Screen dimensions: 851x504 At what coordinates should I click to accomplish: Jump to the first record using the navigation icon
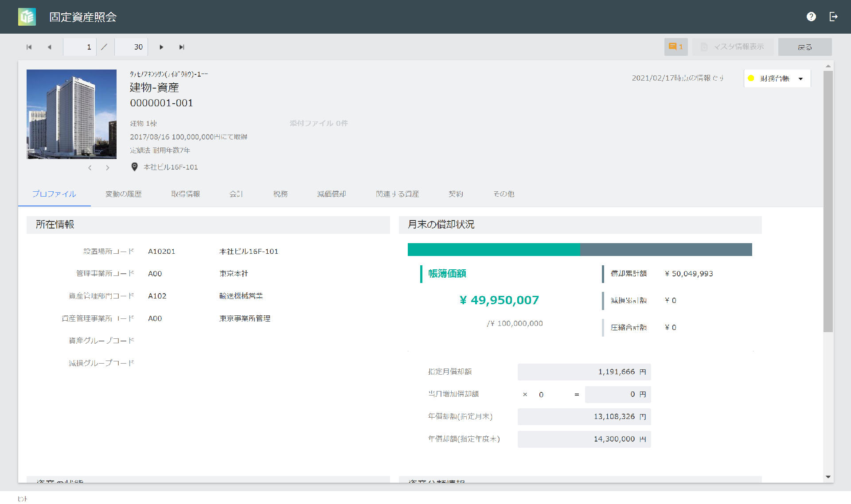pos(29,47)
